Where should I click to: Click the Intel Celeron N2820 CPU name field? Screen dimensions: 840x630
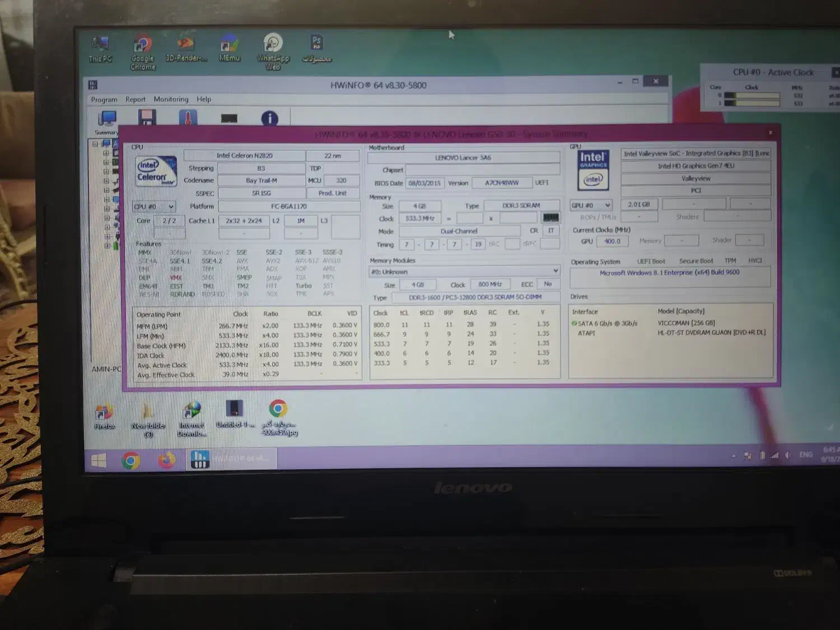coord(245,156)
